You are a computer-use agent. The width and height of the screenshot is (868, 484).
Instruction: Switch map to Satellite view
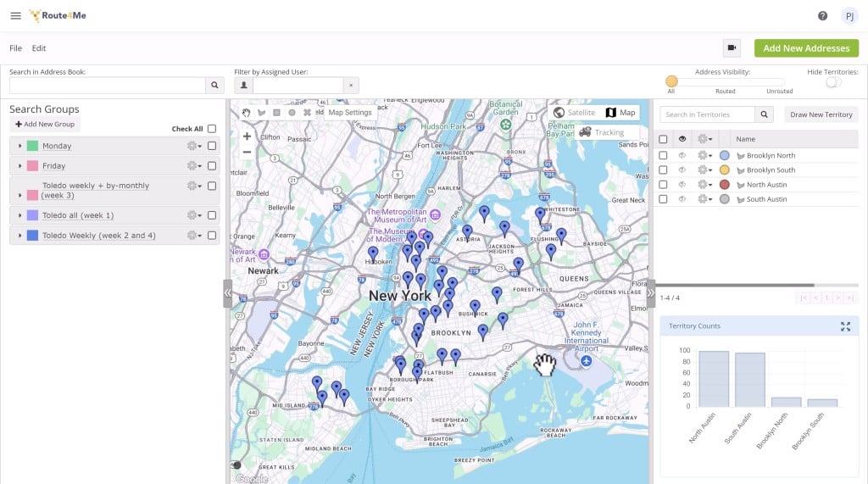click(x=575, y=113)
